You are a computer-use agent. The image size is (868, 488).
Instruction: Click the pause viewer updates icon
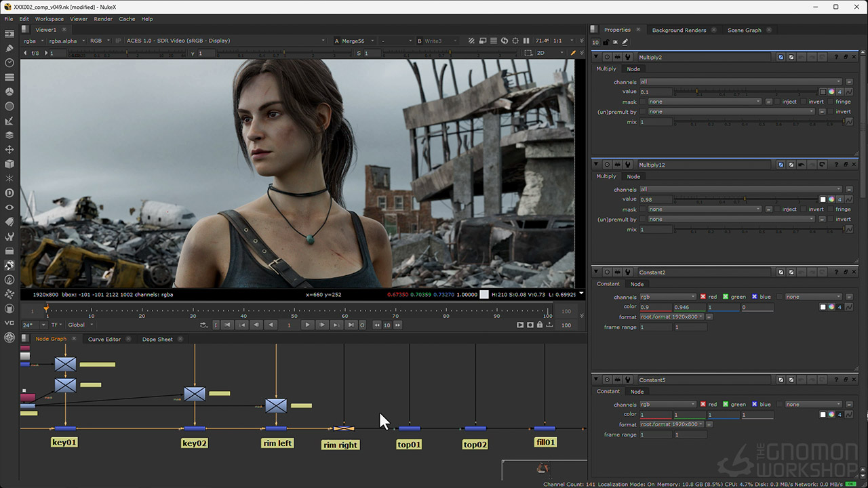point(526,41)
